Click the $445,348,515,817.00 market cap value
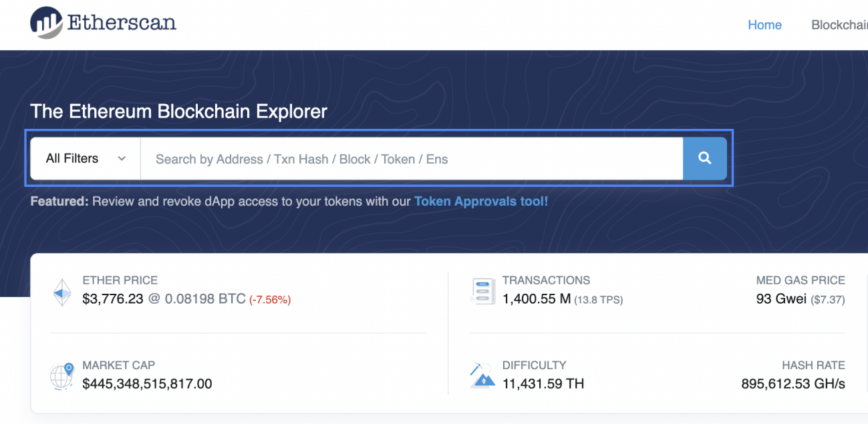The height and width of the screenshot is (424, 868). tap(147, 384)
